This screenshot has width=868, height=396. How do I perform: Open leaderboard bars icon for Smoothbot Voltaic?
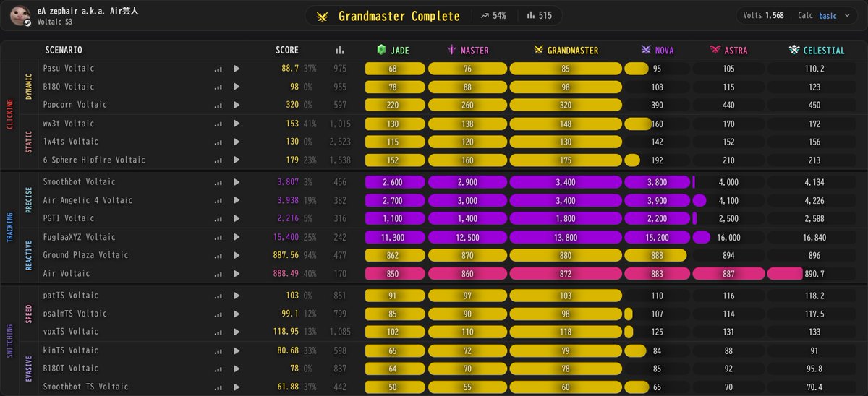coord(218,183)
